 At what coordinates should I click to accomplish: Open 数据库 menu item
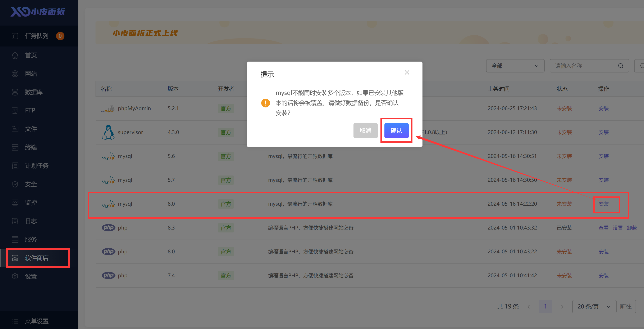point(39,92)
